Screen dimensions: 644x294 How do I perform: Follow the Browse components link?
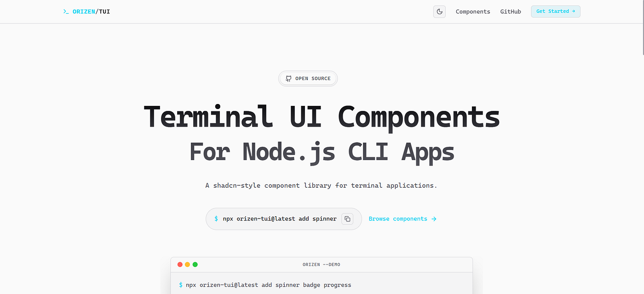(402, 219)
